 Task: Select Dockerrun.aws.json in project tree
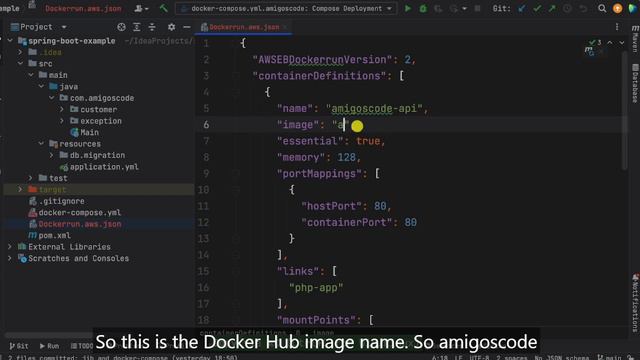75,224
